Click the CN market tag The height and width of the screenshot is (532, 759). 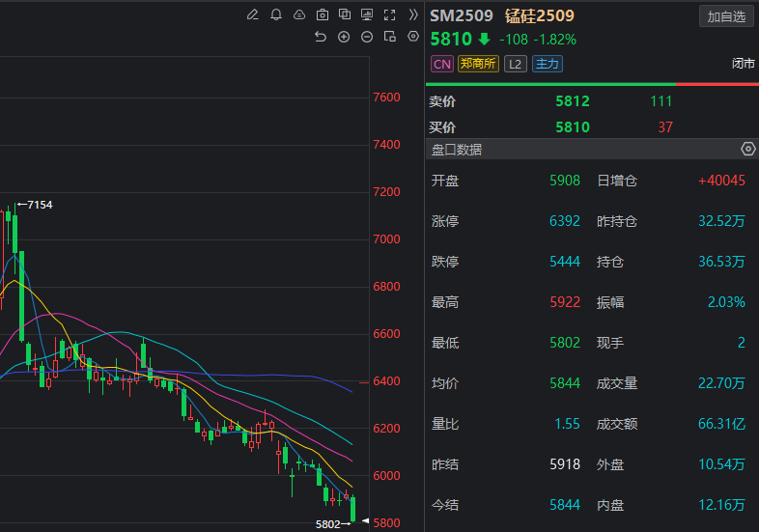coord(442,64)
